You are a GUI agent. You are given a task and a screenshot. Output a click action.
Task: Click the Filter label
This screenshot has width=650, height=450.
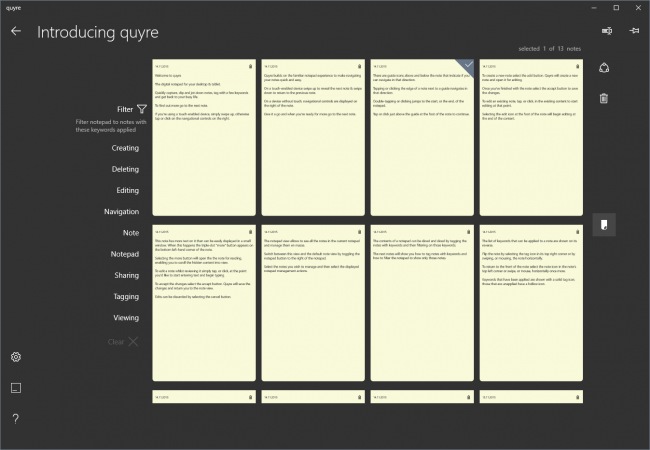[x=125, y=109]
